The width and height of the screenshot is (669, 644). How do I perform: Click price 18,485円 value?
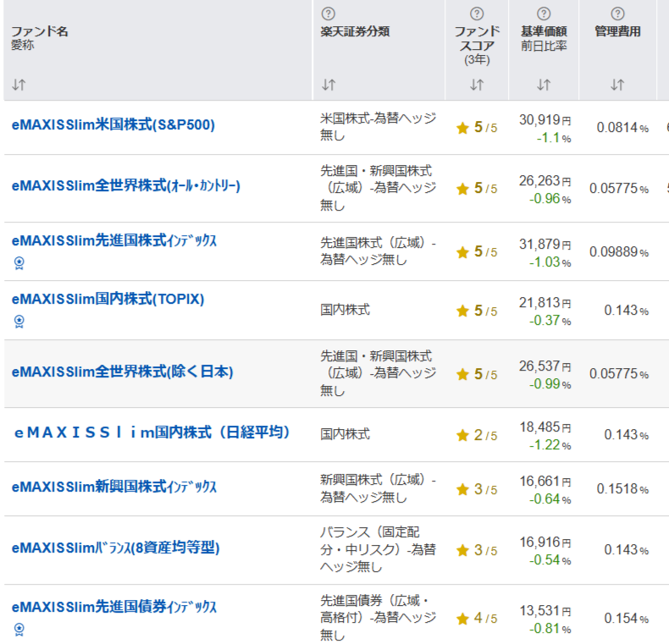tap(545, 427)
